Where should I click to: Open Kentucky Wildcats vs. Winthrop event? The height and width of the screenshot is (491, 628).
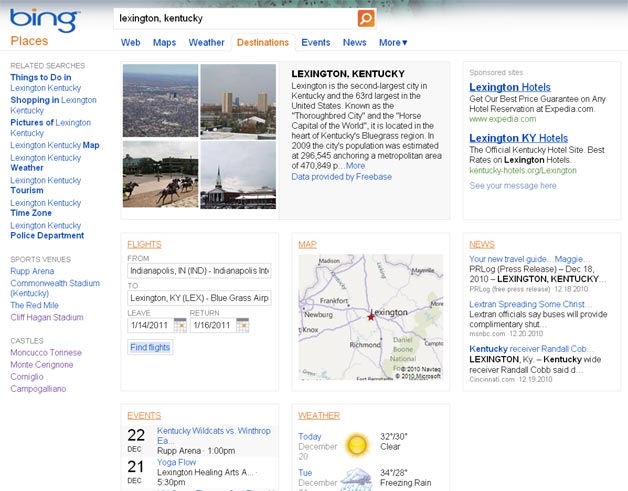pos(214,435)
